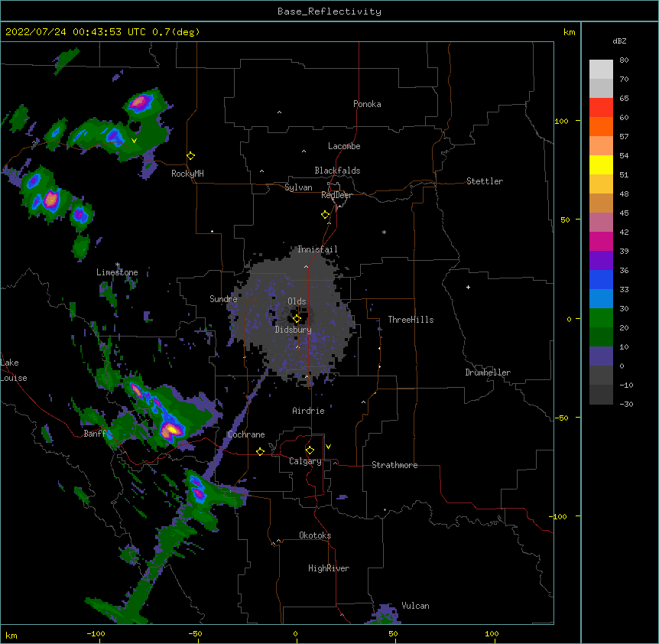Click the yellow v marker in northwest storm cell
This screenshot has width=659, height=644.
point(134,141)
